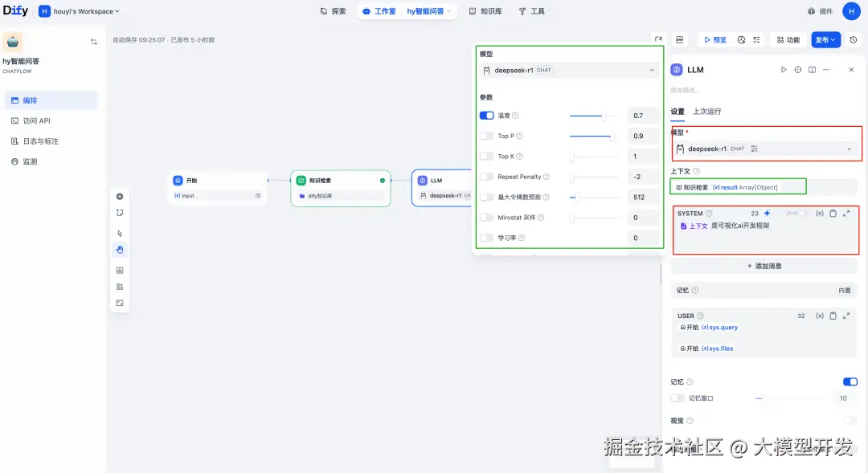The height and width of the screenshot is (473, 868).
Task: Go to the 知识库 knowledge tab
Action: pos(485,11)
